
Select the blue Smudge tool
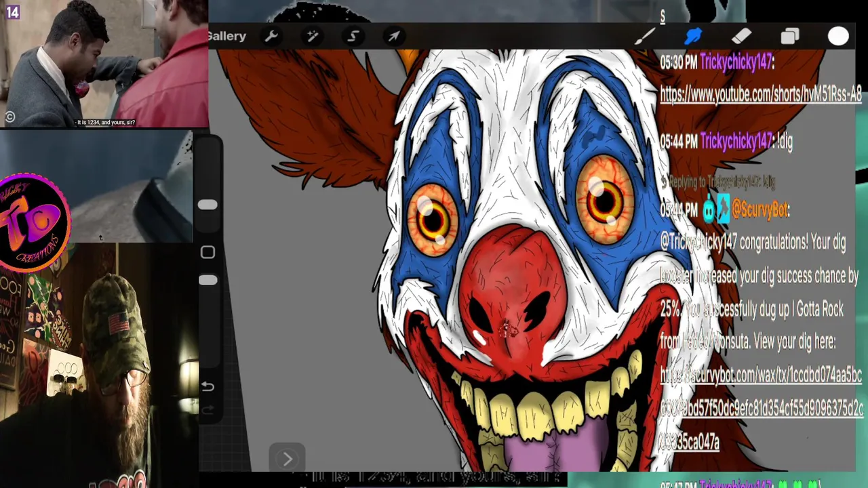click(x=693, y=36)
